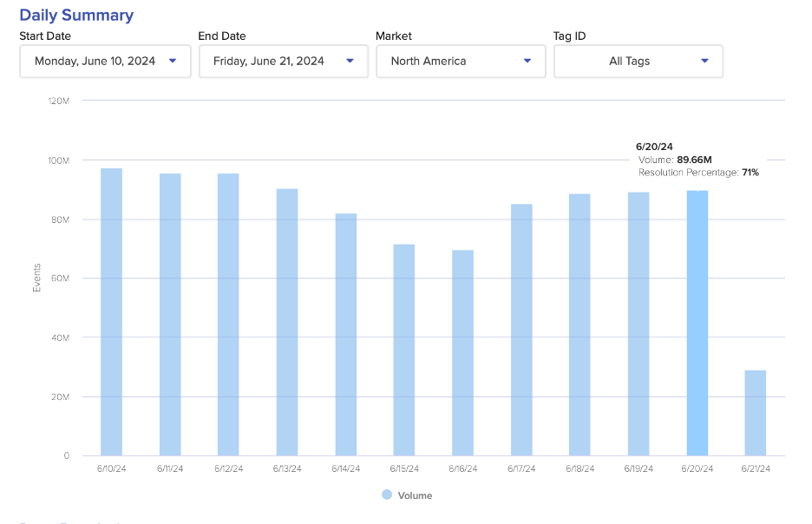This screenshot has width=812, height=524.
Task: Click the highlighted 6/20/24 bar
Action: [x=697, y=323]
